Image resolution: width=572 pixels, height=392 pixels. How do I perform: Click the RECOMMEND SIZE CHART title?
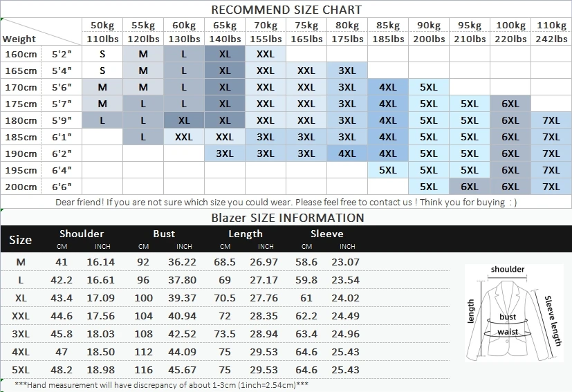point(286,10)
